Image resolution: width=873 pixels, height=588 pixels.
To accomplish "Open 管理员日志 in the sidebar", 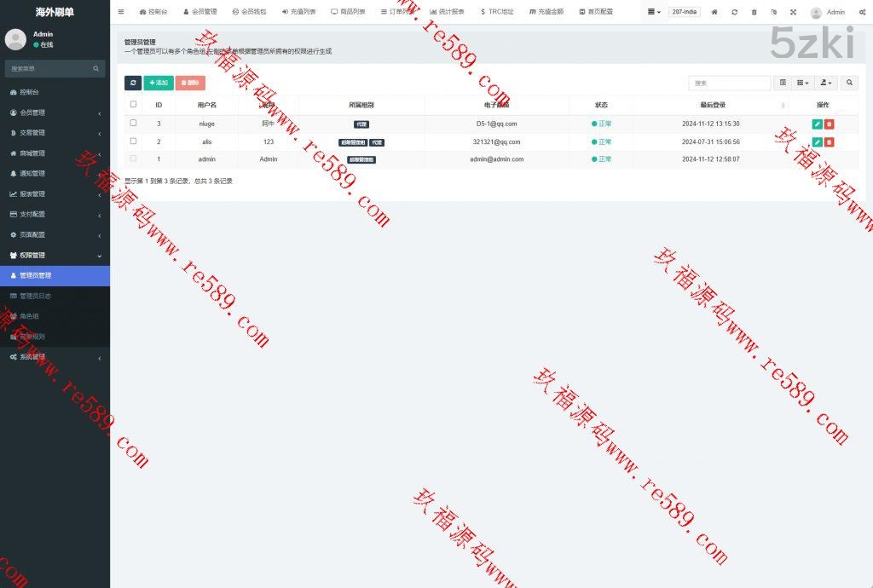I will 55,296.
